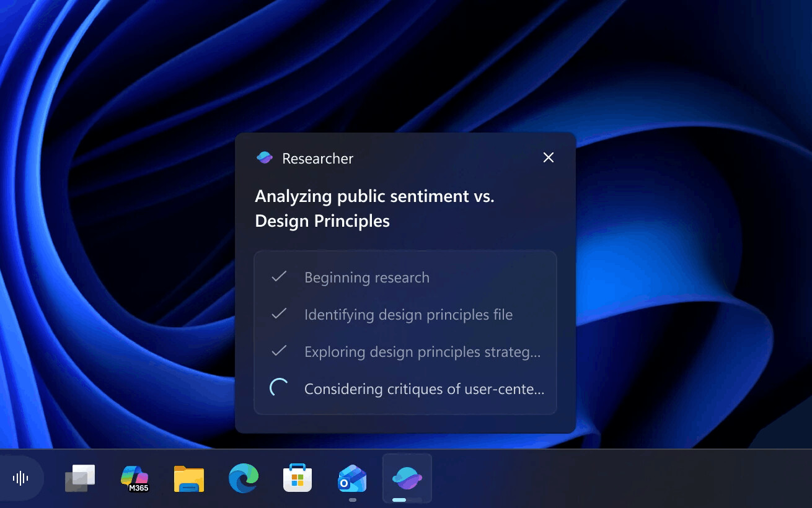This screenshot has width=812, height=508.
Task: Click the Analyzing public sentiment title
Action: (374, 208)
